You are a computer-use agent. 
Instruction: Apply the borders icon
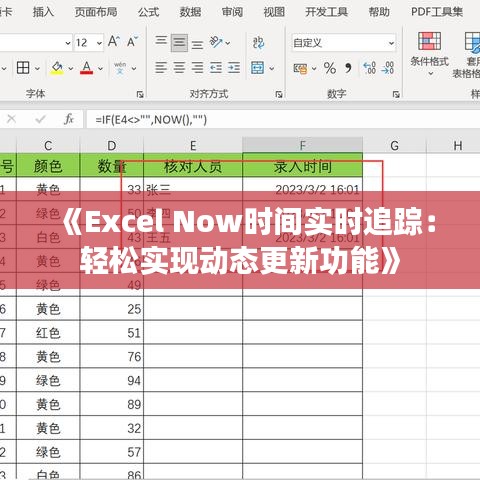[23, 68]
